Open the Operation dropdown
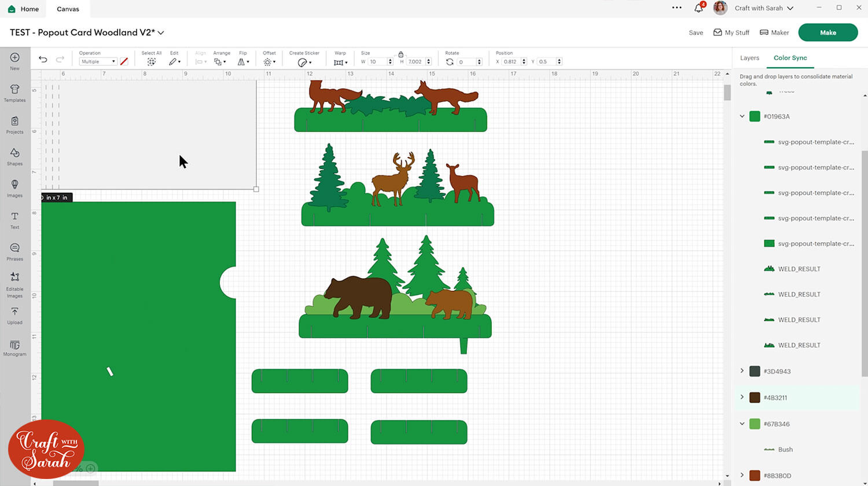This screenshot has width=868, height=486. point(98,61)
